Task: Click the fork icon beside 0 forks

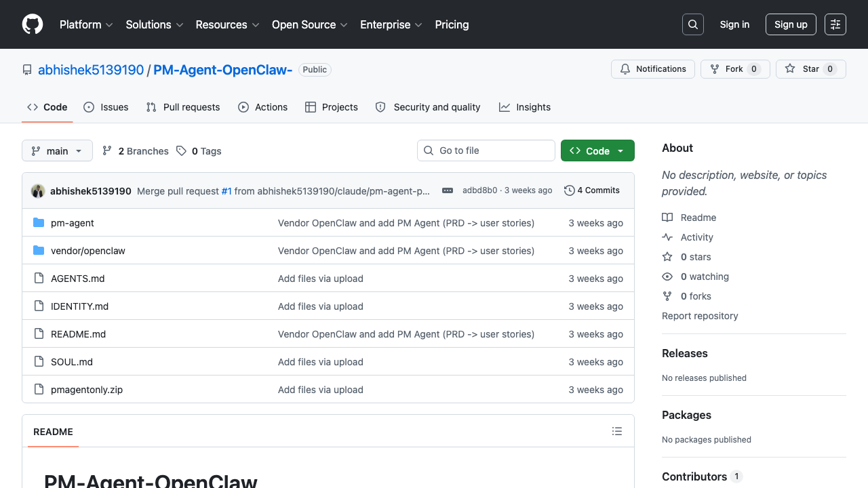Action: (667, 296)
